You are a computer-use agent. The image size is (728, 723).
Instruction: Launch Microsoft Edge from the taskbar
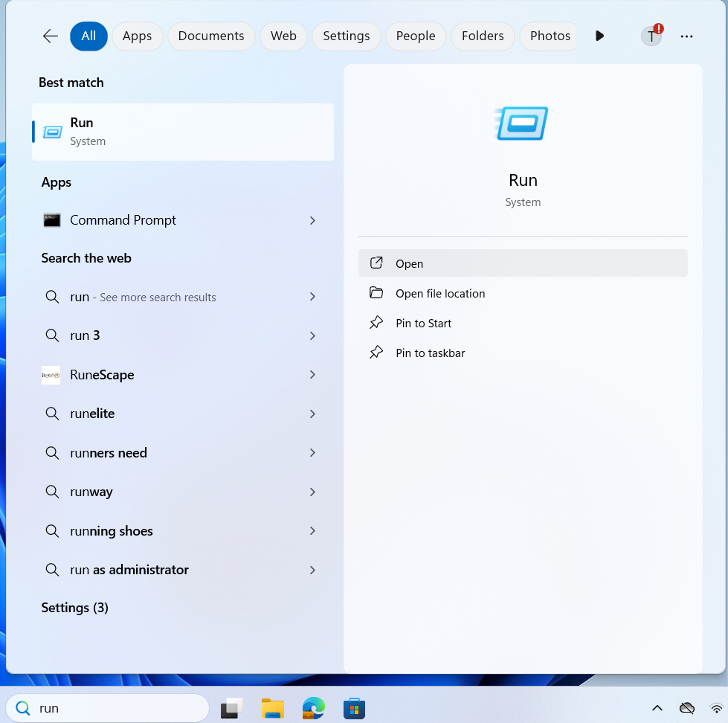click(313, 708)
